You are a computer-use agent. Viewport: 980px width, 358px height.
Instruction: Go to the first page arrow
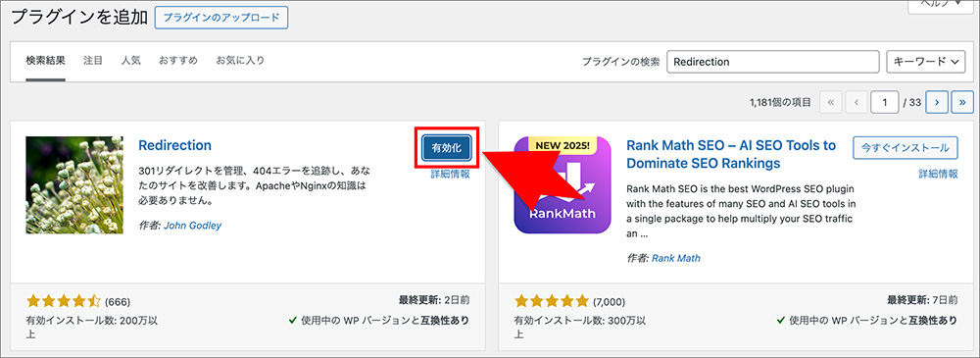tap(830, 101)
